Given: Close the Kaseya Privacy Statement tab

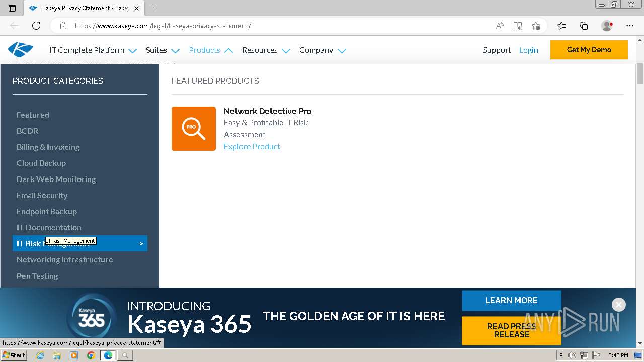Looking at the screenshot, I should click(136, 8).
